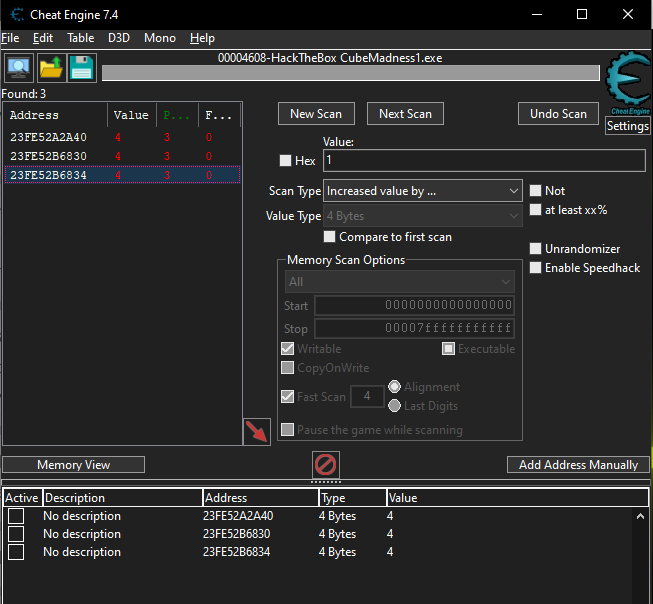Toggle the CopyOnWrite checkbox
Viewport: 653px width, 604px height.
287,368
